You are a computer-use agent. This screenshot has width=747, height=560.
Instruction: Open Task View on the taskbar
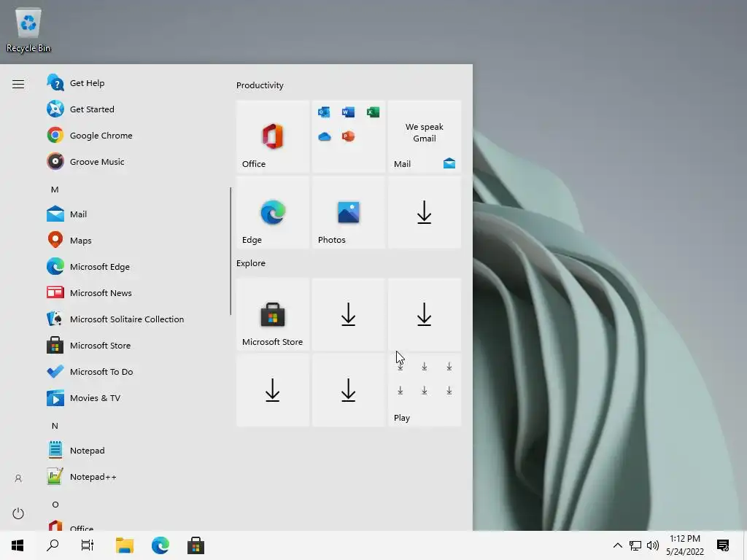pyautogui.click(x=88, y=545)
